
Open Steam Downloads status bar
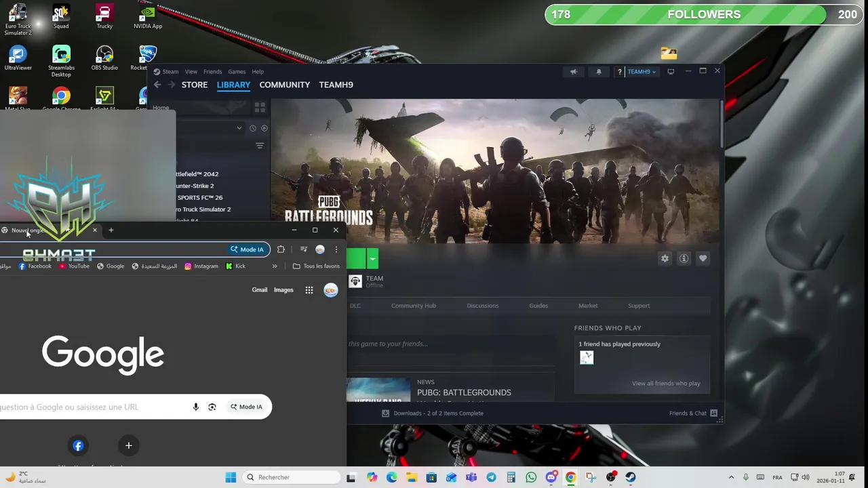point(433,413)
